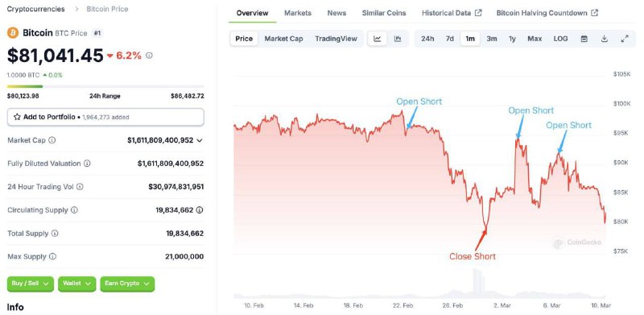Expand the Market Cap details chevron

(200, 140)
